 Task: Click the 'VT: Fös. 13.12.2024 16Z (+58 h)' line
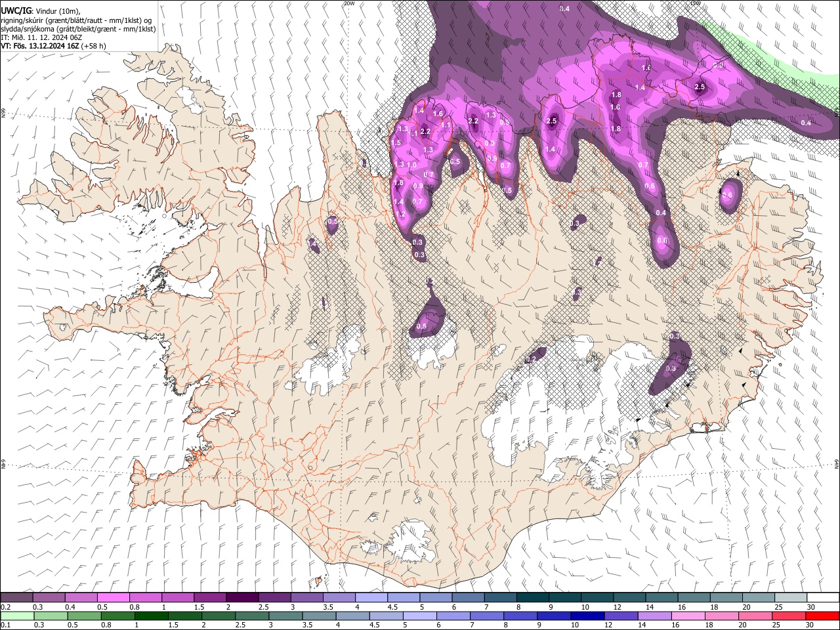coord(54,46)
